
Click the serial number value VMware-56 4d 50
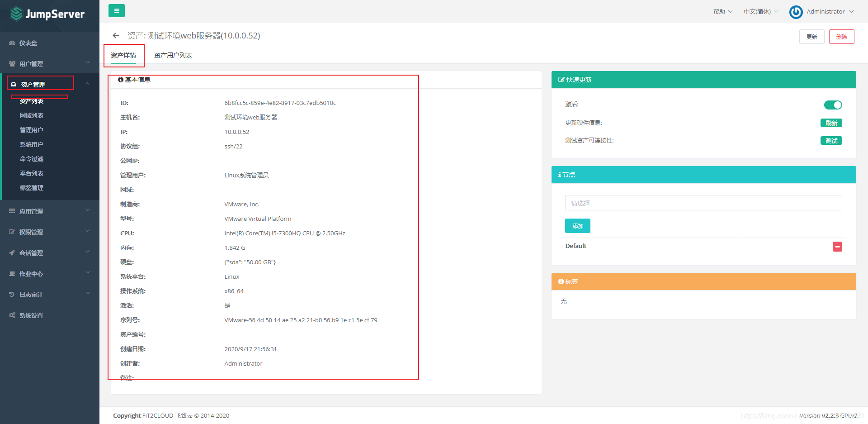[301, 320]
